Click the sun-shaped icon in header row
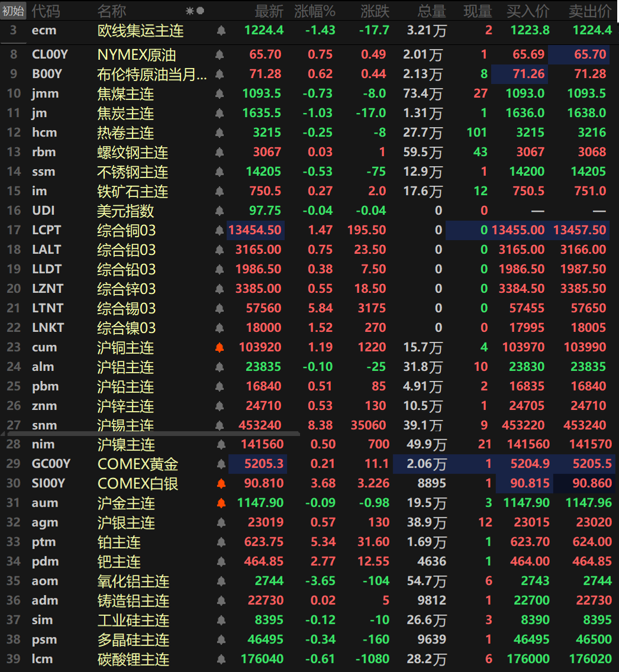Image resolution: width=619 pixels, height=672 pixels. pos(189,11)
